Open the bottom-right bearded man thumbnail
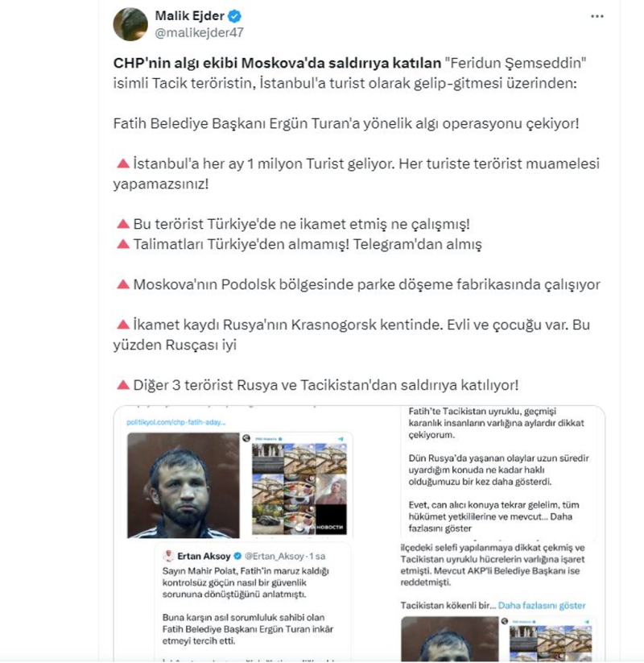 tap(450, 640)
